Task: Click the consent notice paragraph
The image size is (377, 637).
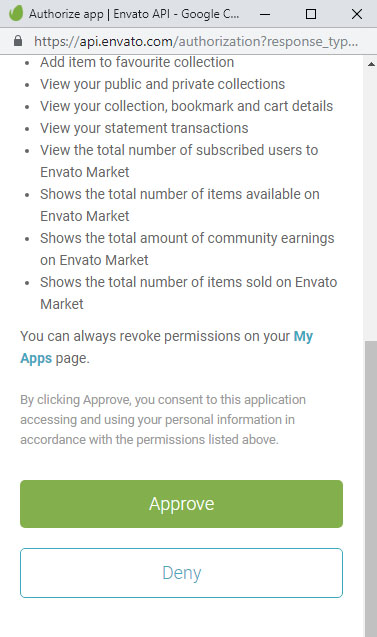Action: click(x=162, y=419)
